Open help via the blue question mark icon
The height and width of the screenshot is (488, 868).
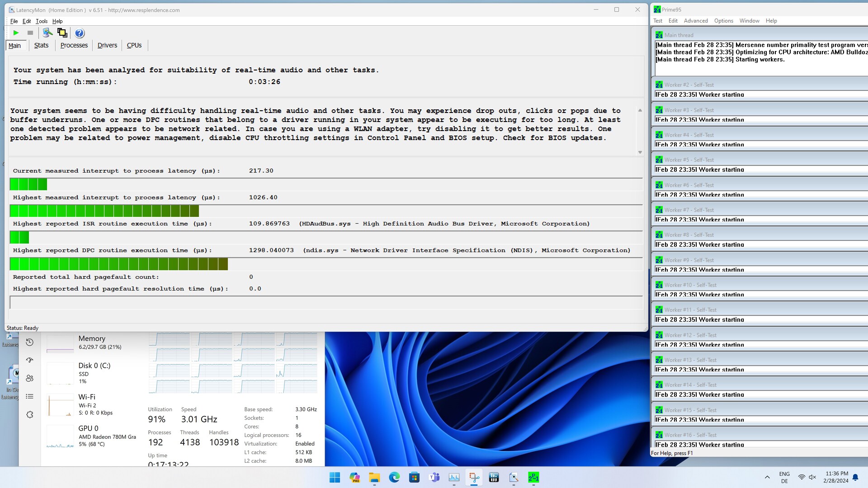(80, 33)
